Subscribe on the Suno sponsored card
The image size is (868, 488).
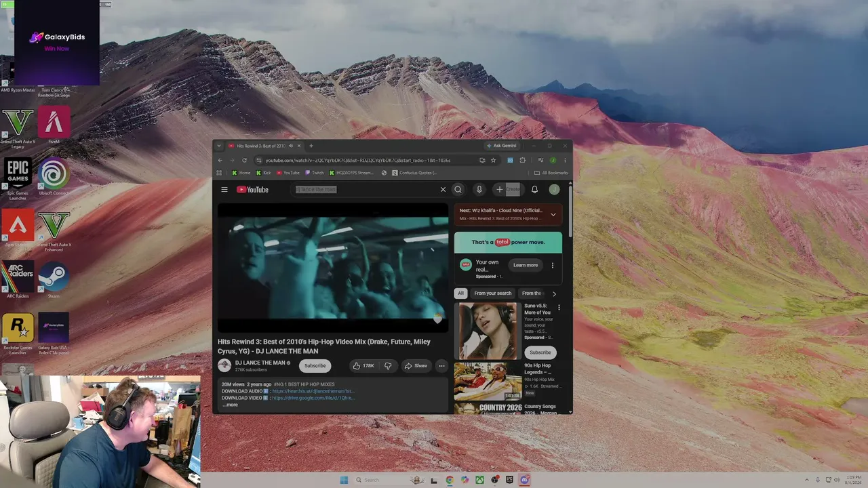(x=540, y=352)
